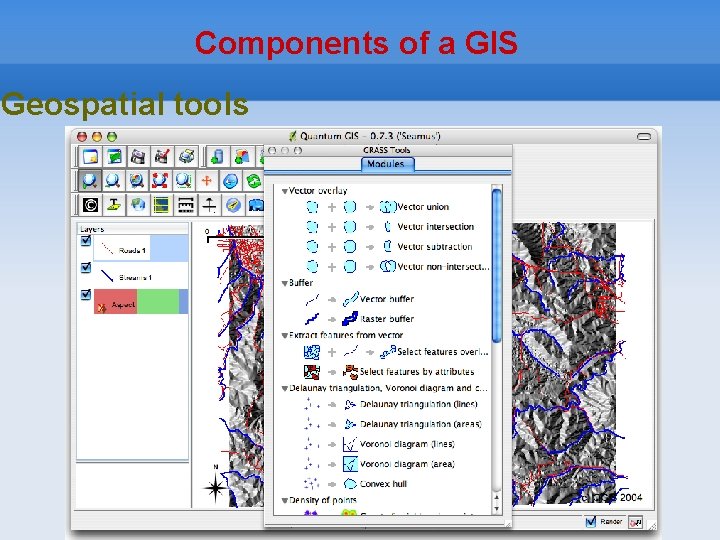The image size is (720, 540).
Task: Click the Add Delimited Text Layer icon
Action: click(114, 205)
